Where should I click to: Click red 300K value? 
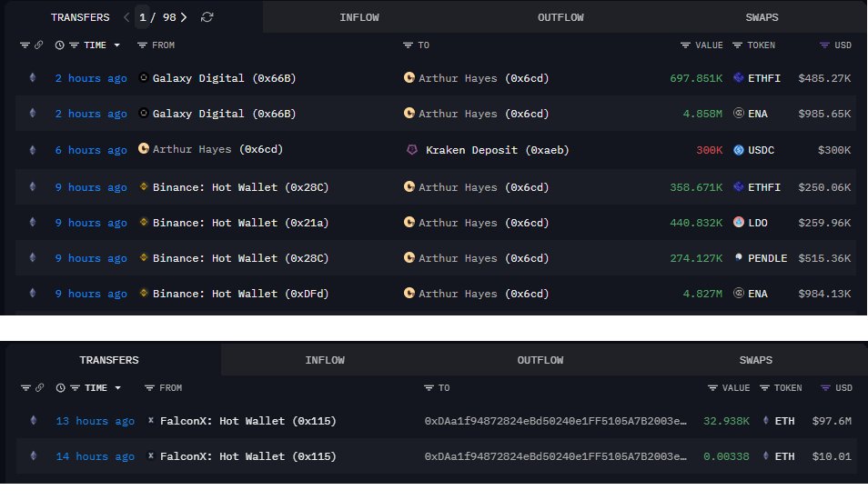click(709, 150)
